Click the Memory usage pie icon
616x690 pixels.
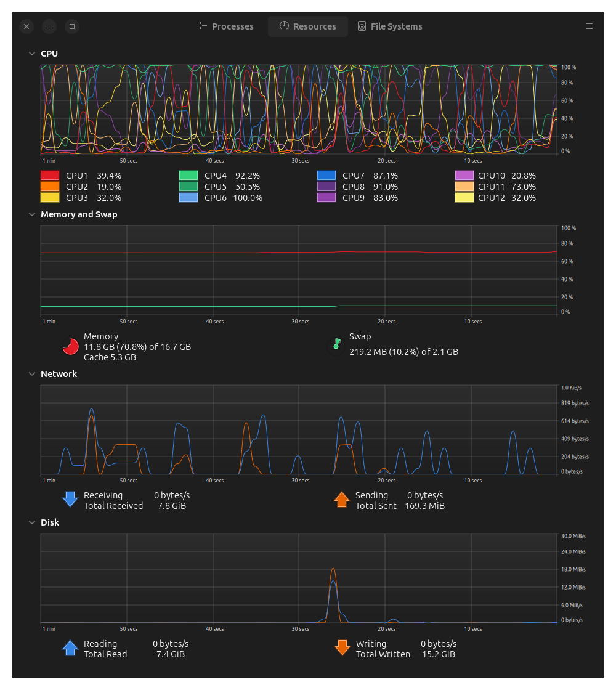point(70,347)
